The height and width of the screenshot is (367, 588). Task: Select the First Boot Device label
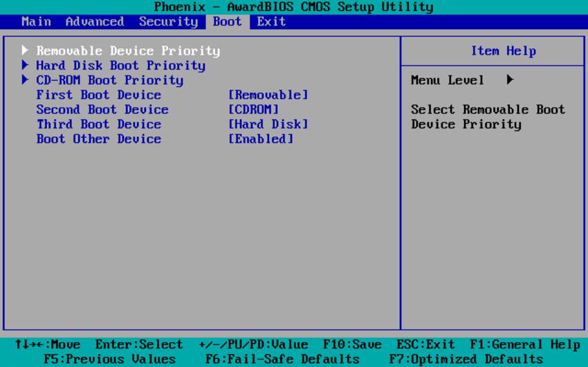99,95
